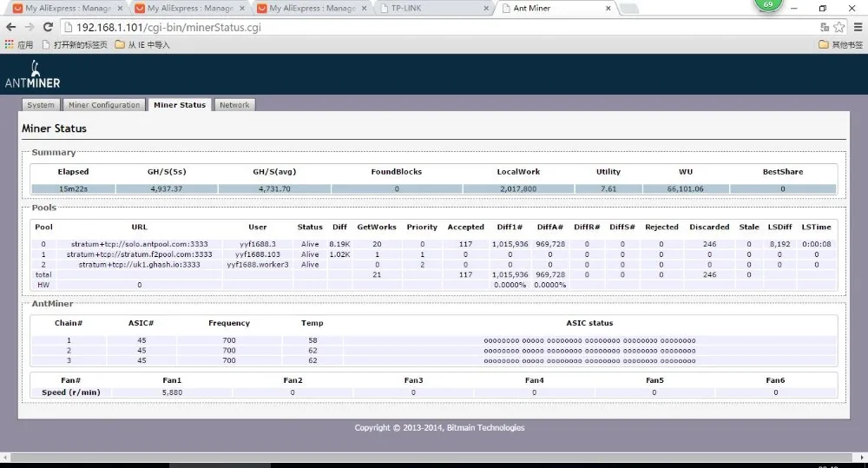Click the LocalWork value 2,017,800
This screenshot has width=868, height=468.
click(518, 189)
